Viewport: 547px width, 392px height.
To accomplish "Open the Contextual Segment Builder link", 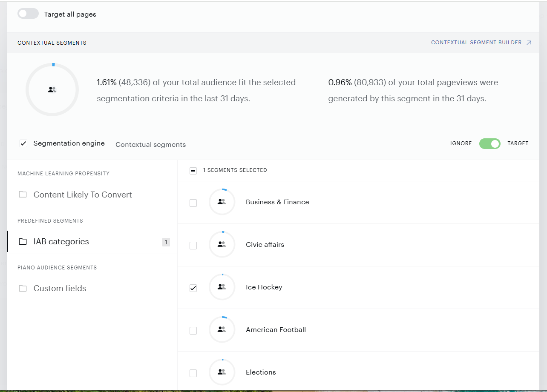I will point(476,43).
